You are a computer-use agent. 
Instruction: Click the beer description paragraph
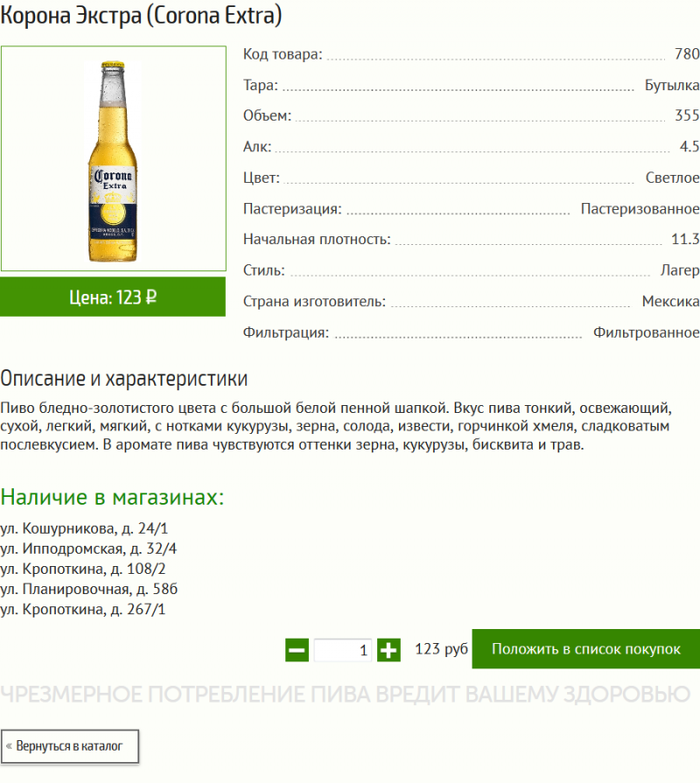[336, 426]
